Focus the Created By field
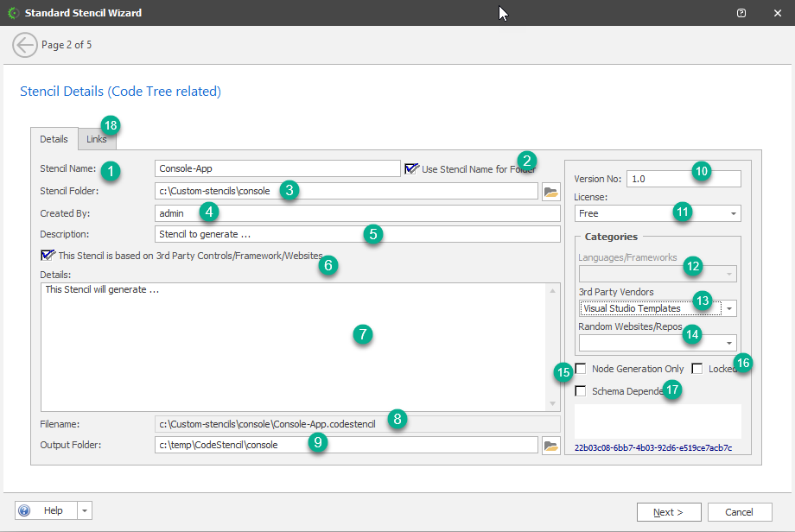The image size is (795, 532). (x=358, y=213)
